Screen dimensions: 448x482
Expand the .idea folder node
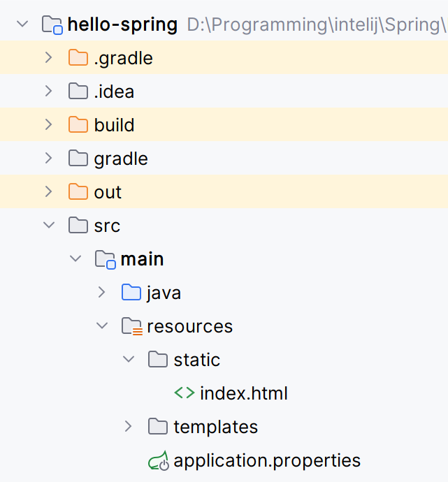48,92
